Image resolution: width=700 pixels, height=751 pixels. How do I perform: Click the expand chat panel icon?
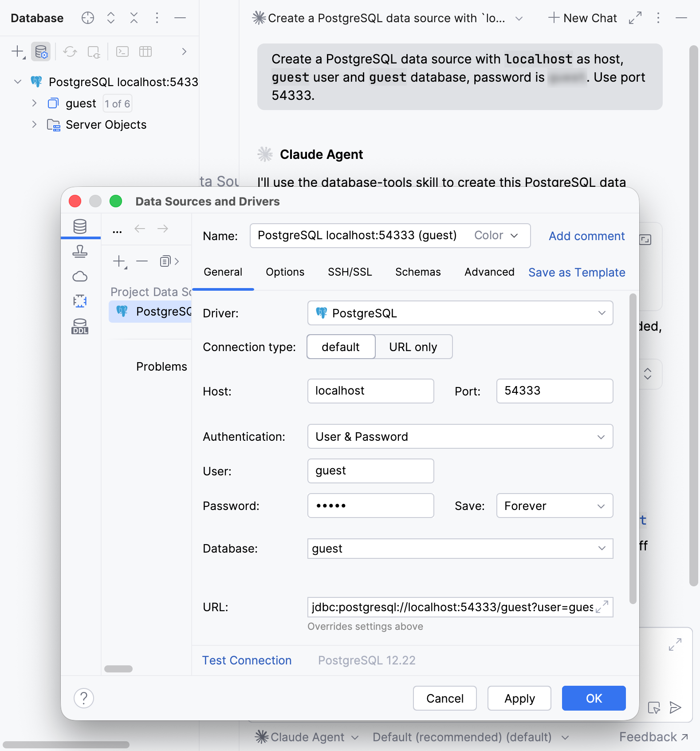635,18
